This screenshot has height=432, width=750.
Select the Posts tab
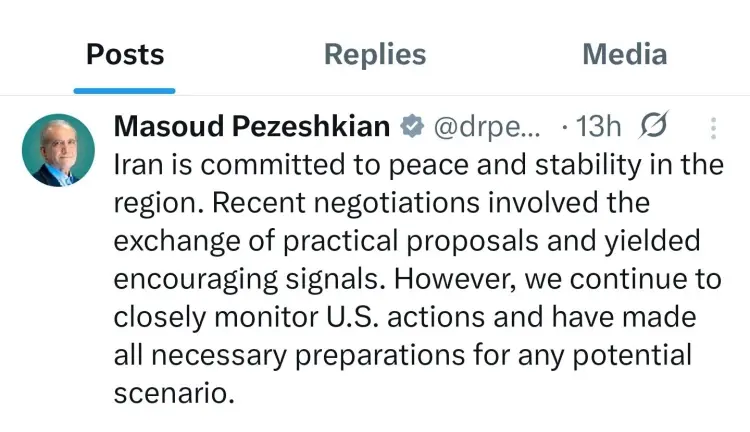pos(125,54)
